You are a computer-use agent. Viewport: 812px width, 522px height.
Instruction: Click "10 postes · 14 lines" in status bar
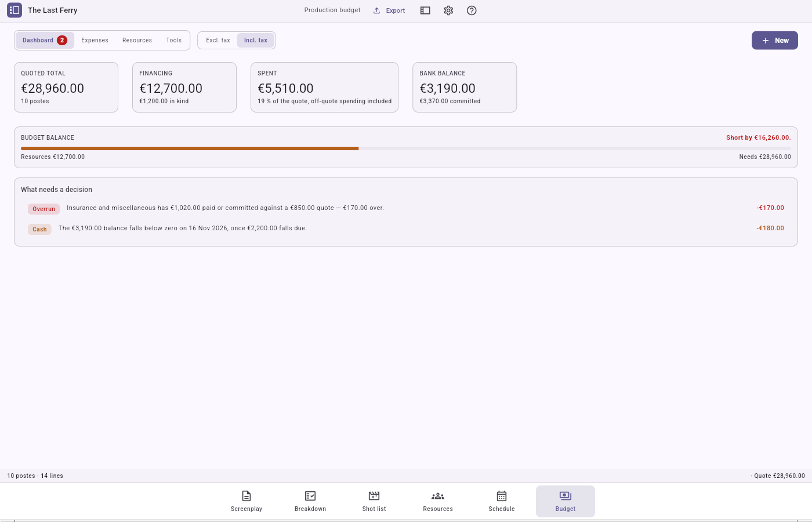[x=35, y=476]
